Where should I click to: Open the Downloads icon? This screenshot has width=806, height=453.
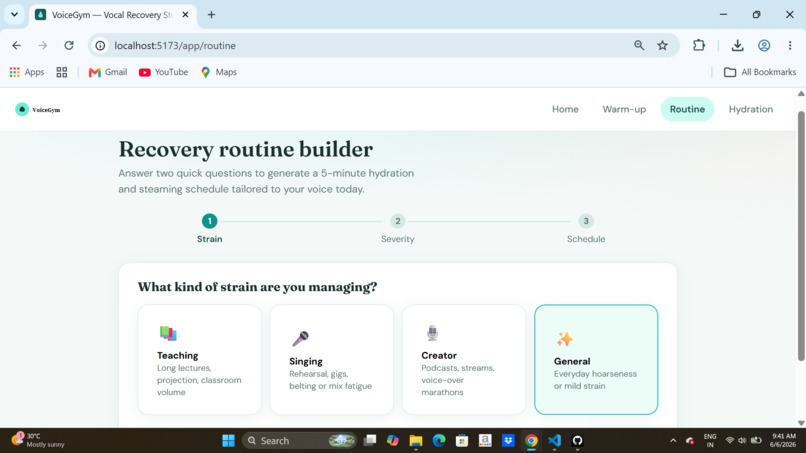tap(738, 45)
